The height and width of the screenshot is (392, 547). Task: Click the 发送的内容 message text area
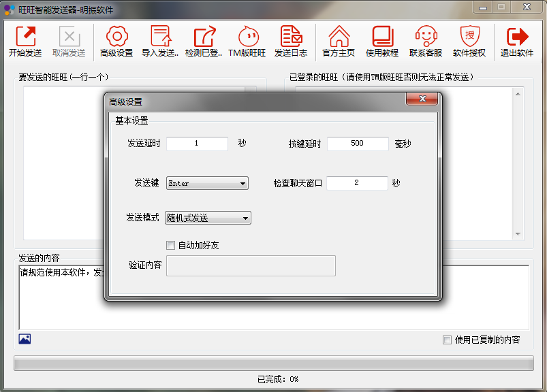tap(274, 297)
